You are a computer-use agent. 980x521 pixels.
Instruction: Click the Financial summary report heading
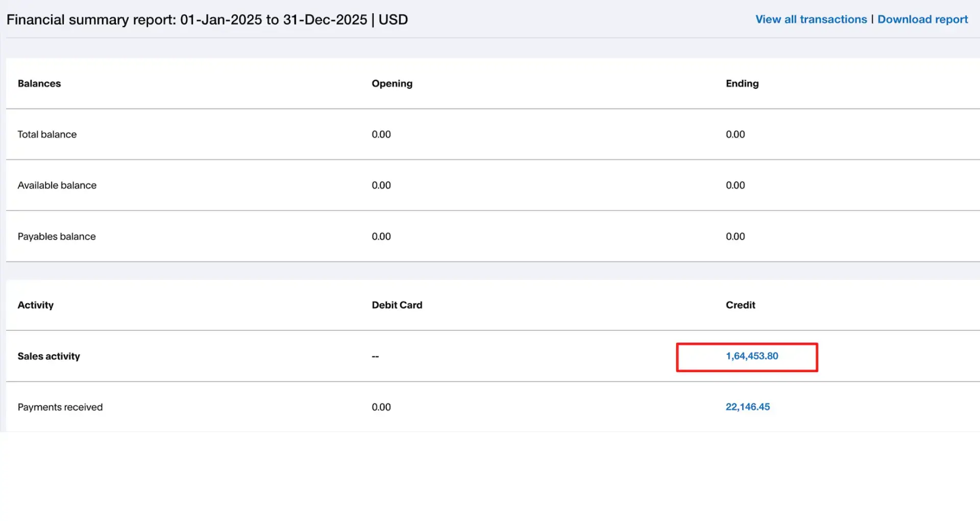207,20
